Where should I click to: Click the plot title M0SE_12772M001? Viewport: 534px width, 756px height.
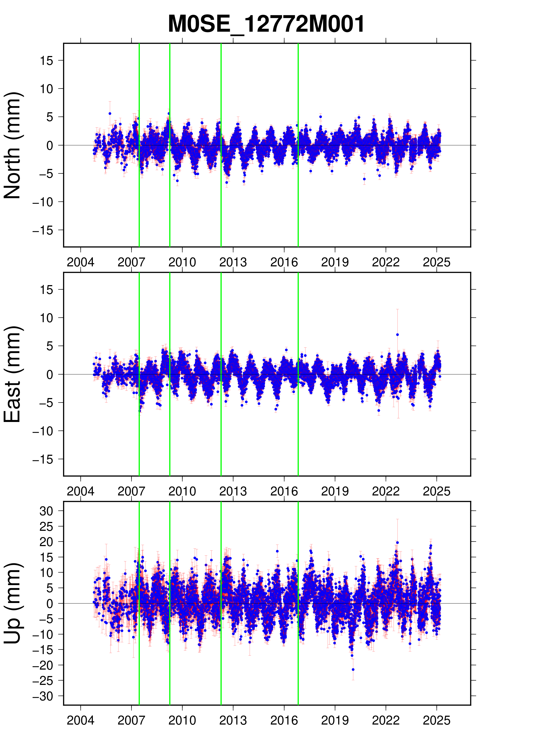(266, 24)
